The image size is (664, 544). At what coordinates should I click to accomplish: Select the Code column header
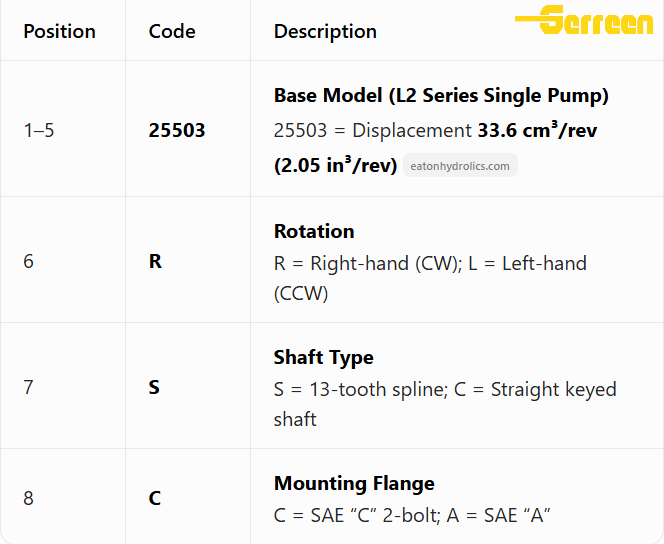(x=172, y=31)
